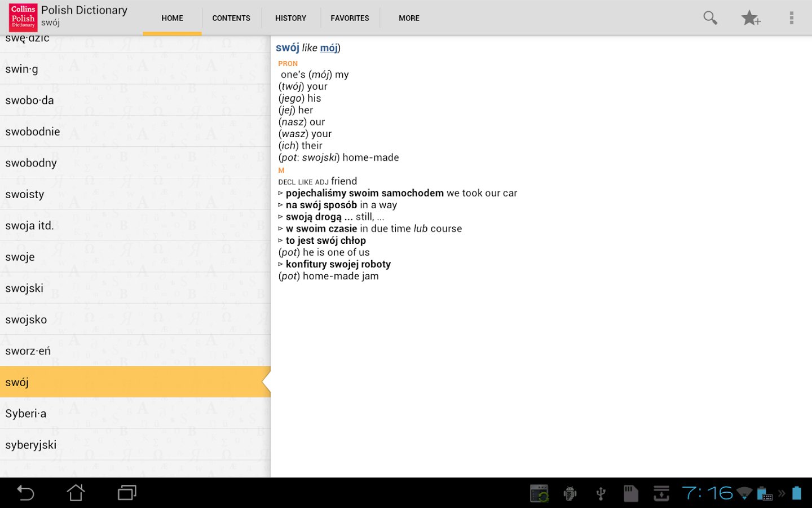812x508 pixels.
Task: Add swój to favorites with star icon
Action: (x=751, y=18)
